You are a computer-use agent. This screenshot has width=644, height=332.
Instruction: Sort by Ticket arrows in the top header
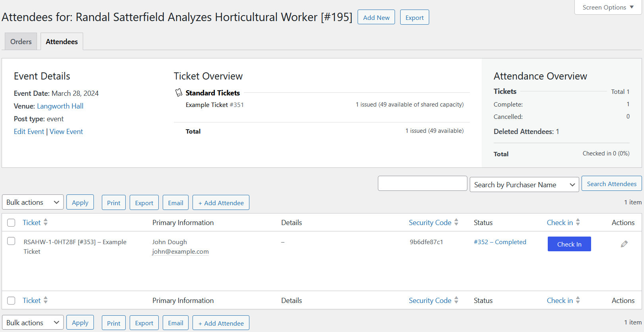coord(46,222)
